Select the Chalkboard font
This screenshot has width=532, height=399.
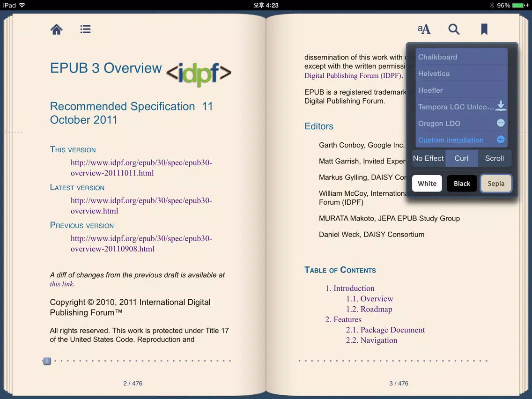tap(461, 57)
